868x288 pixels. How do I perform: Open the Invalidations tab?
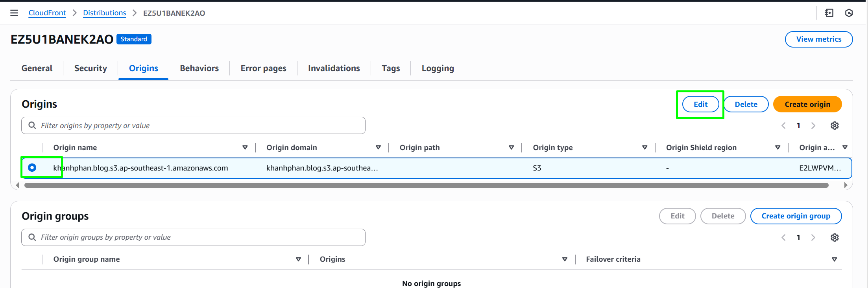coord(334,68)
